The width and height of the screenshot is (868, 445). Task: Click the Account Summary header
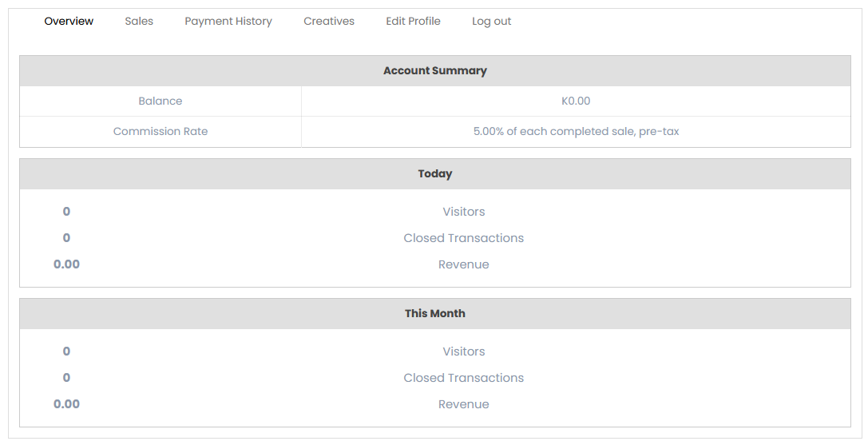434,71
